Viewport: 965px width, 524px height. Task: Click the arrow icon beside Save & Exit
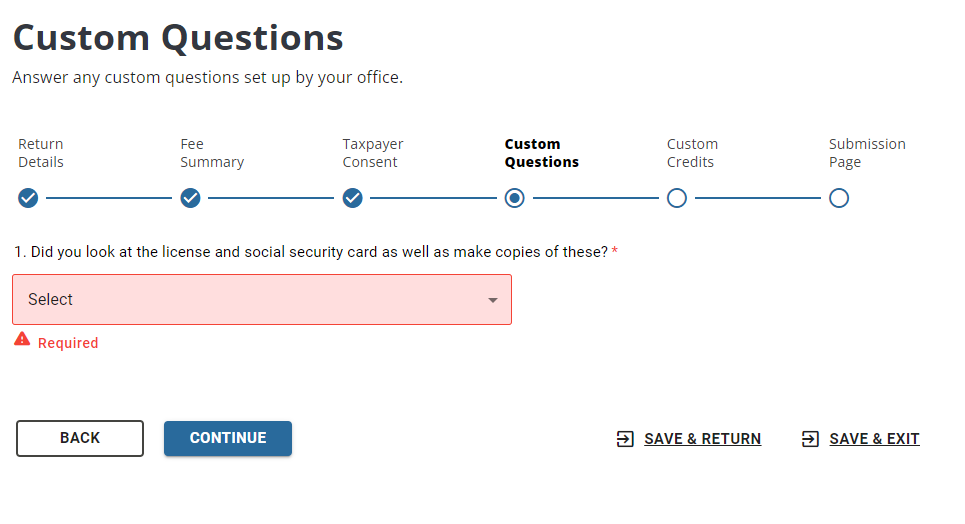[811, 439]
